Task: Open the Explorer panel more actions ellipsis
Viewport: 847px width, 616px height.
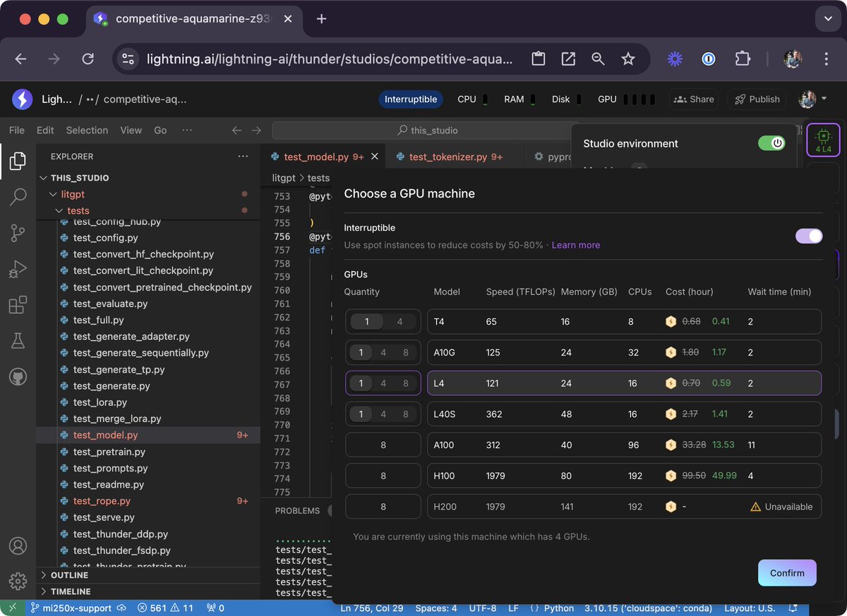Action: coord(243,157)
